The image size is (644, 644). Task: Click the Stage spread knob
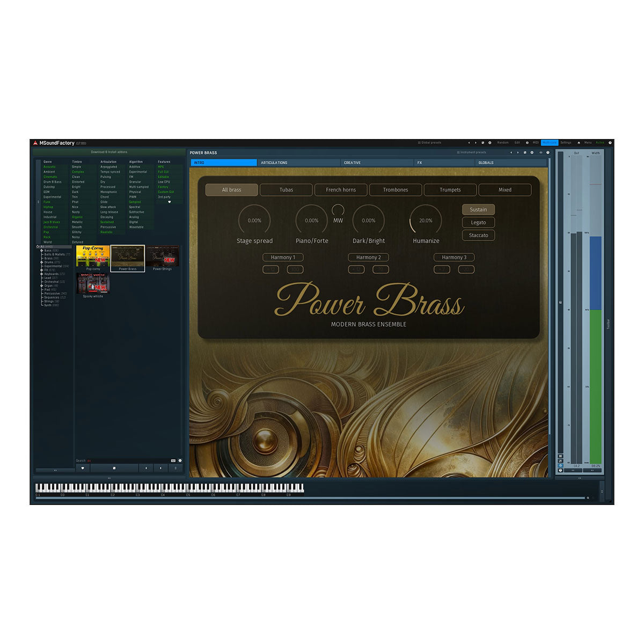254,220
